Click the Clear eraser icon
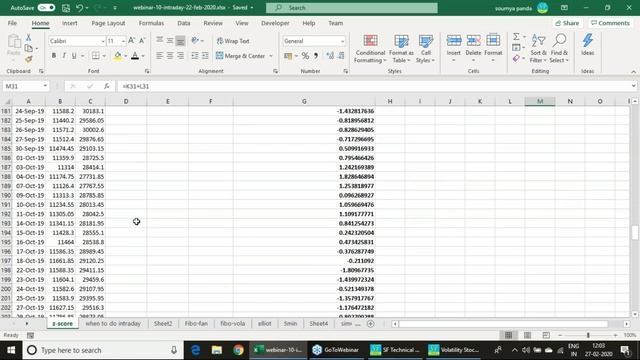The image size is (640, 360). pos(516,59)
